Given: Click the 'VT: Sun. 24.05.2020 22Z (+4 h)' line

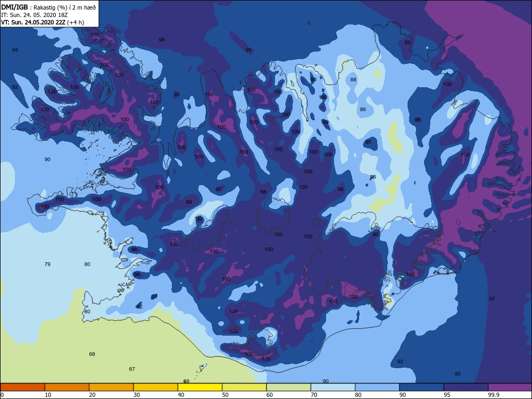Looking at the screenshot, I should tap(43, 22).
